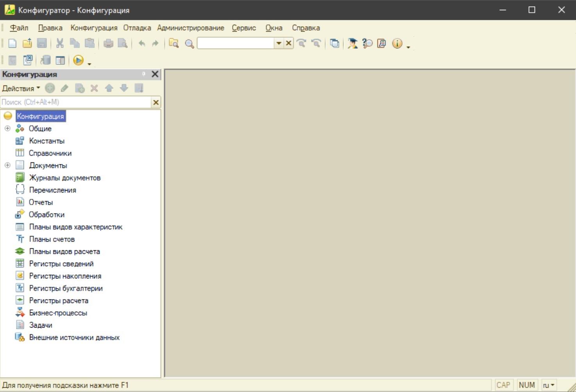Click the Delete X icon in panel toolbar

point(94,88)
